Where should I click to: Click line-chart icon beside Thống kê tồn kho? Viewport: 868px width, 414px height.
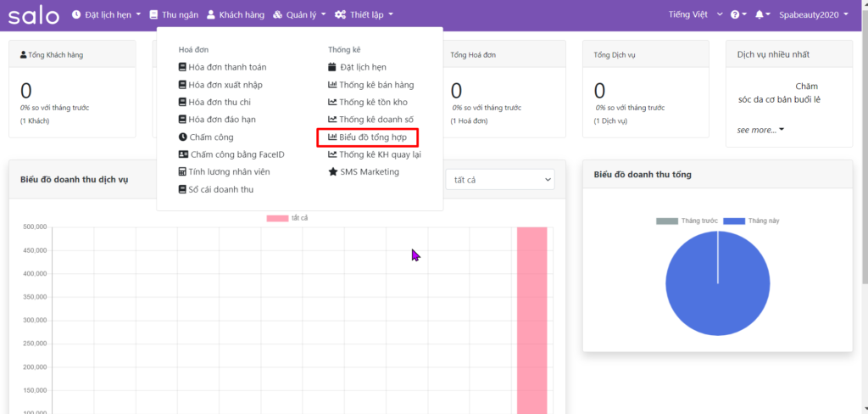(x=332, y=102)
